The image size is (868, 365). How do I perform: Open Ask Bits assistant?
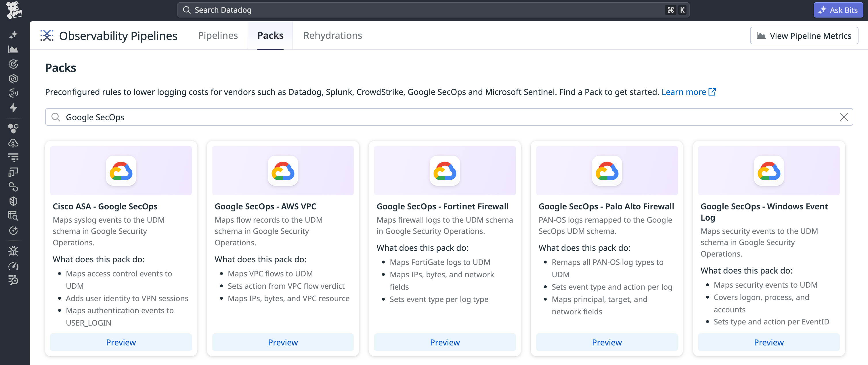pos(838,10)
